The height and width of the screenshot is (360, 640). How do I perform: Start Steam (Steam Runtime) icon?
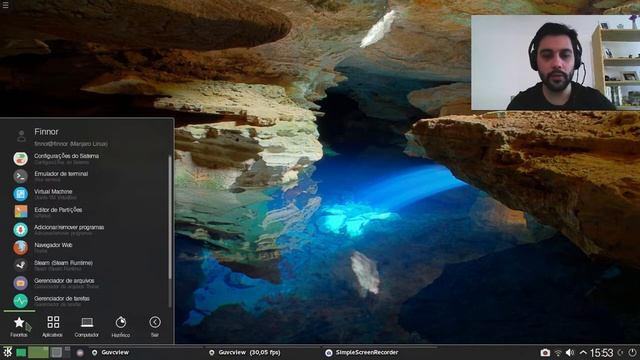pyautogui.click(x=20, y=265)
